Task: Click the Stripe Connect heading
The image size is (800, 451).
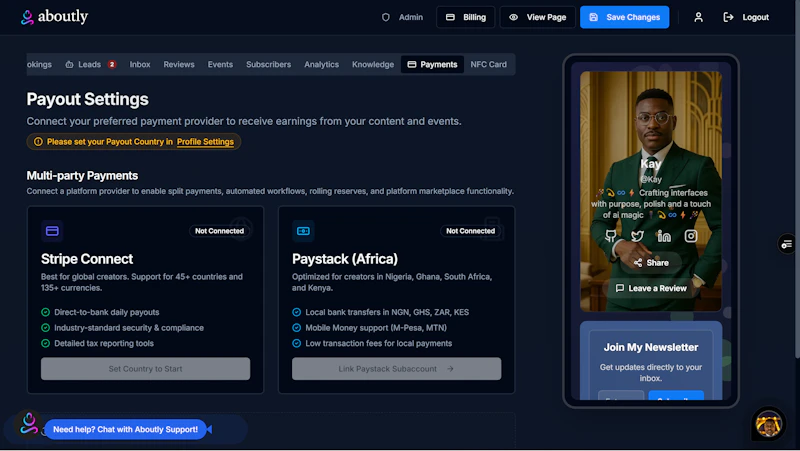Action: coord(87,259)
